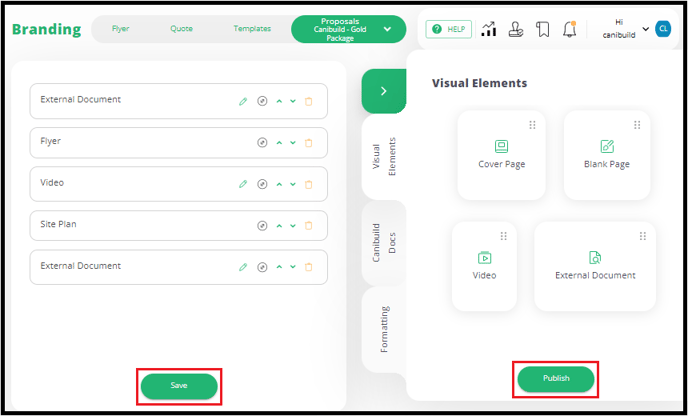Open the Formatting vertical tab
Viewport: 688px width, 416px height.
[x=383, y=329]
